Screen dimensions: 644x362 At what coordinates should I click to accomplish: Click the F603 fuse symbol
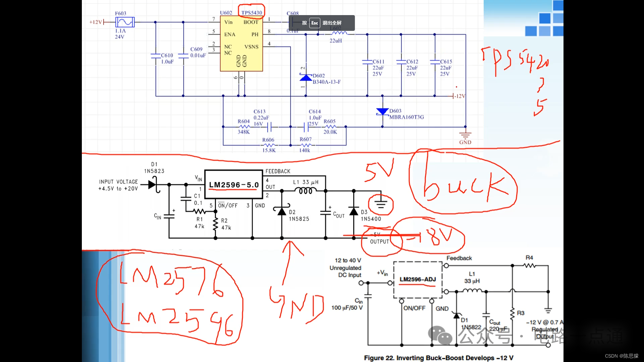pos(125,22)
